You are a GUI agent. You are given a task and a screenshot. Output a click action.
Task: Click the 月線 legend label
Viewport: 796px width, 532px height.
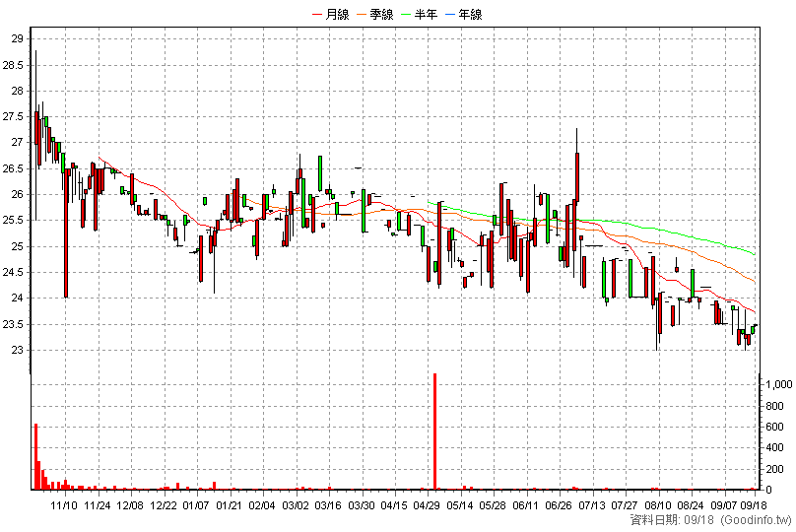[x=337, y=14]
